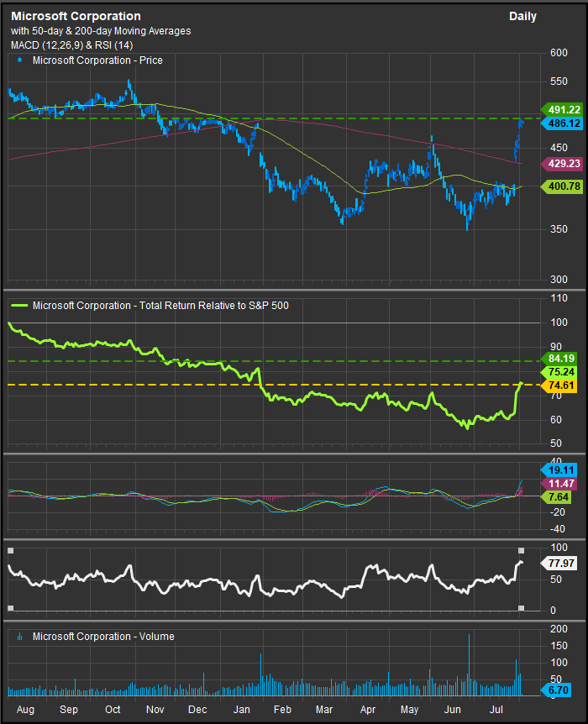Click the Microsoft Corporation chart title
The height and width of the screenshot is (724, 588).
(76, 16)
